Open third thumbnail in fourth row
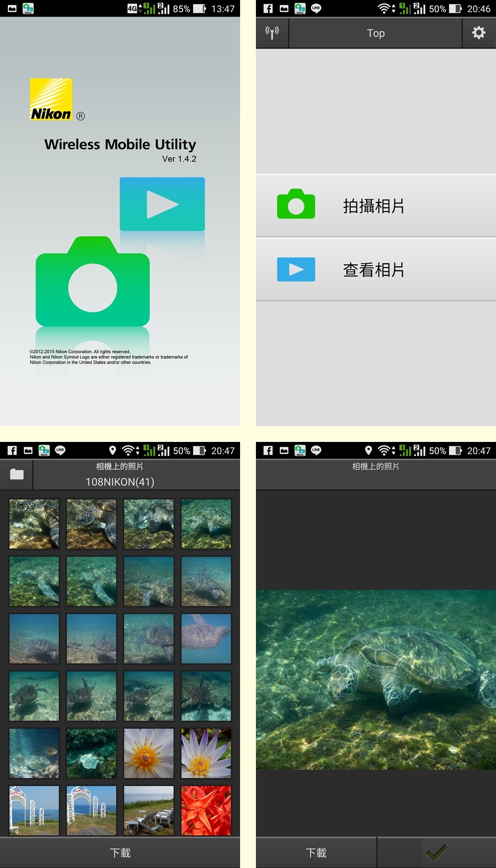This screenshot has width=496, height=868. [x=149, y=696]
